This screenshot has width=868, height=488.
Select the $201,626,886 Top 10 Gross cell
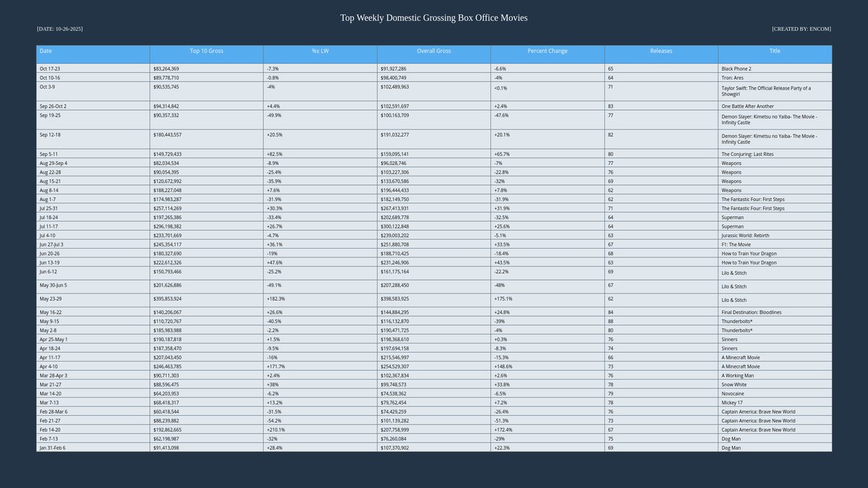(207, 286)
